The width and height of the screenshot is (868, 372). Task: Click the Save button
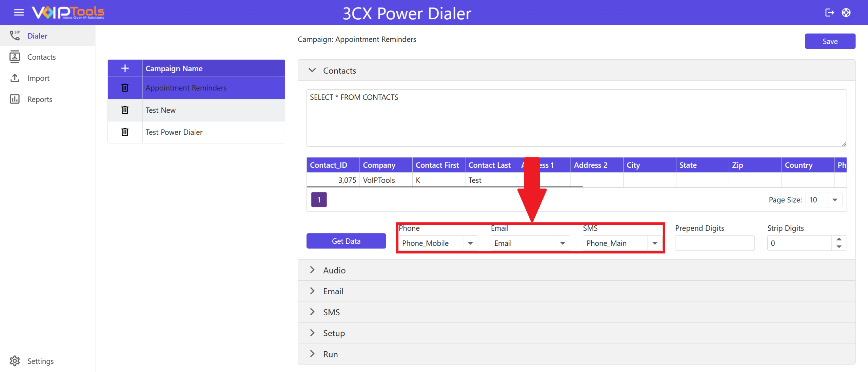coord(830,41)
